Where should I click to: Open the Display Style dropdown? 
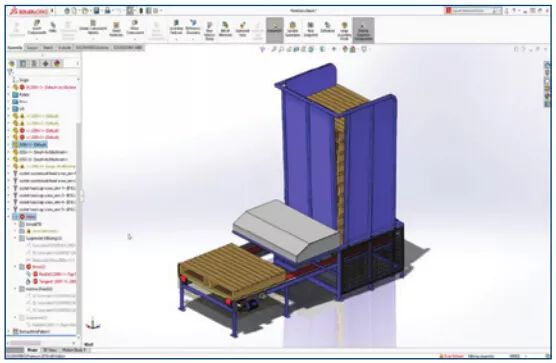click(x=323, y=50)
